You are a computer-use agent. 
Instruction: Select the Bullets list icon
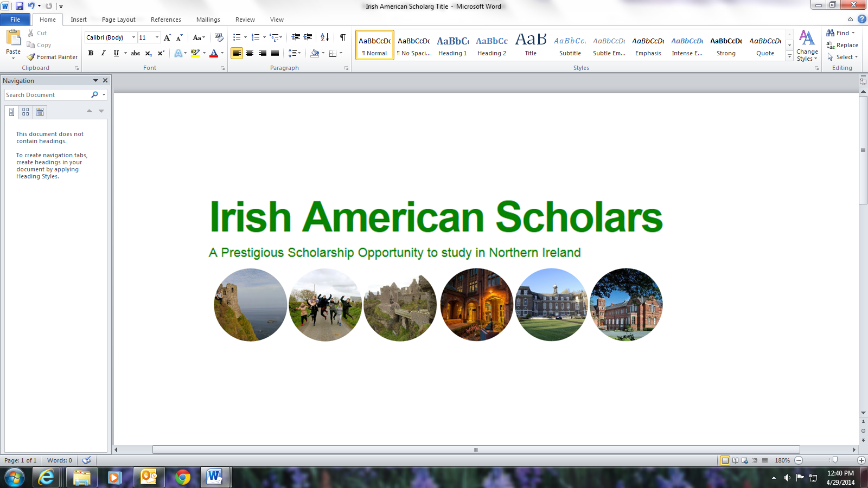point(237,37)
